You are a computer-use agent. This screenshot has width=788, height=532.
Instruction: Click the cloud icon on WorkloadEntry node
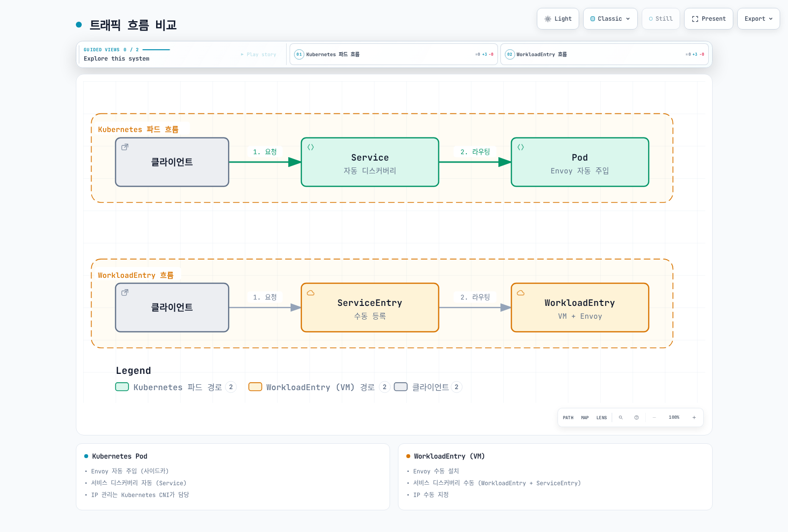tap(521, 293)
